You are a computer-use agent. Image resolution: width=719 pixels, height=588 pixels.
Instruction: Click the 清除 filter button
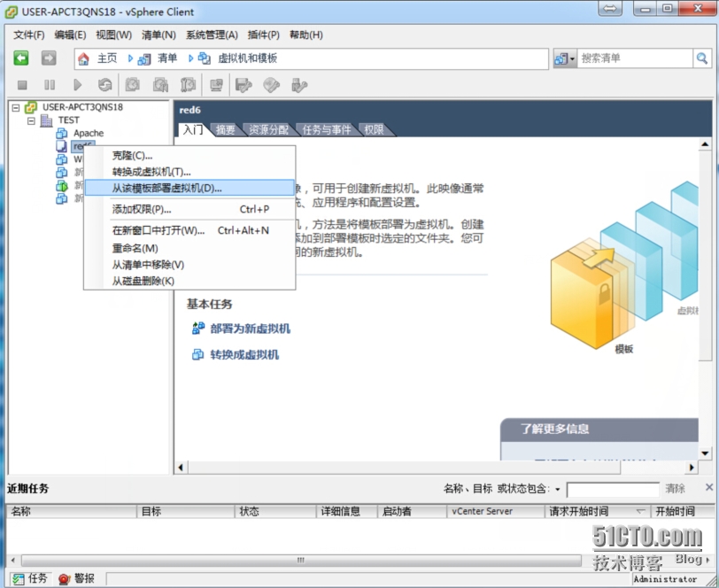point(675,489)
